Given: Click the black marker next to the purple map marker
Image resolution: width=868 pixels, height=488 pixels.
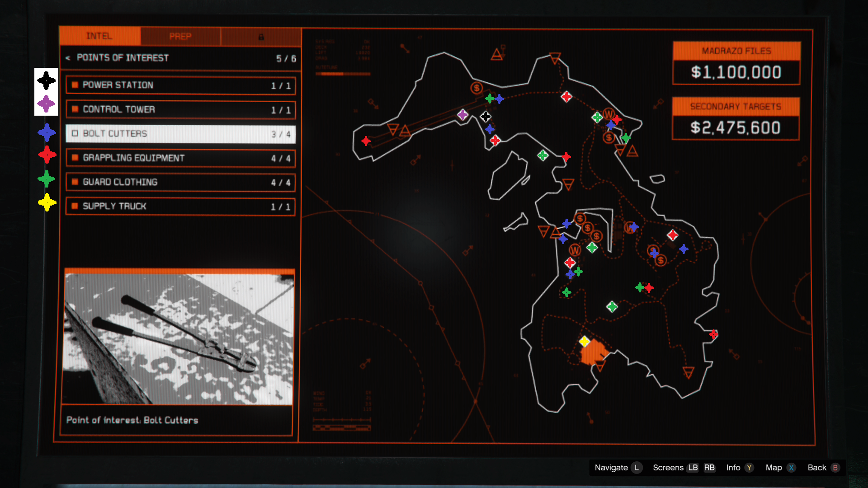Looking at the screenshot, I should pos(486,117).
